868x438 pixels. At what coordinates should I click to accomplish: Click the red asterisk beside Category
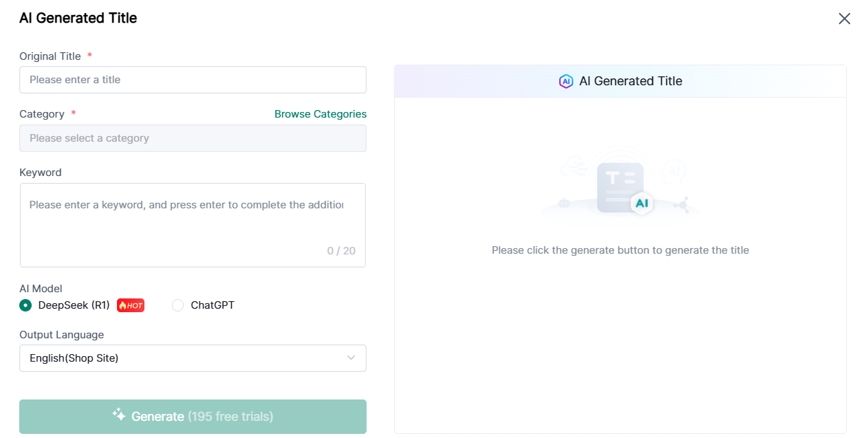tap(74, 113)
